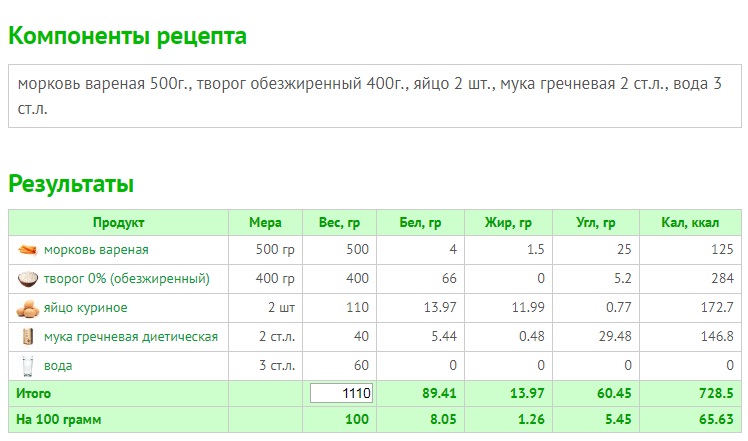
Task: Click the Продукт column header
Action: pos(118,222)
